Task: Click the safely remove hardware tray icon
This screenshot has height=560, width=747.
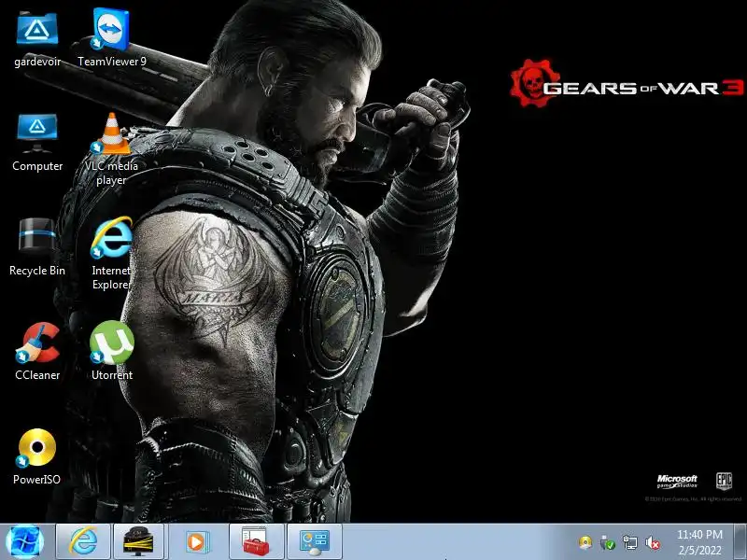Action: [608, 542]
